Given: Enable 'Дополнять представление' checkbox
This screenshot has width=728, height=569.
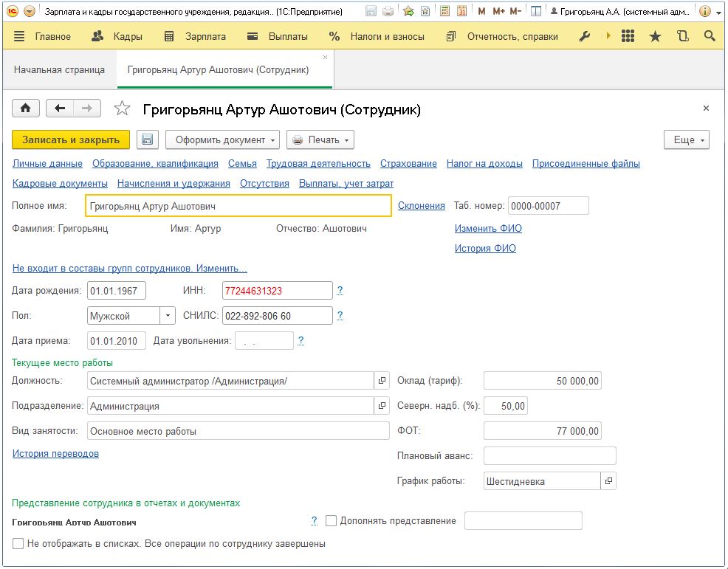Looking at the screenshot, I should coord(331,521).
